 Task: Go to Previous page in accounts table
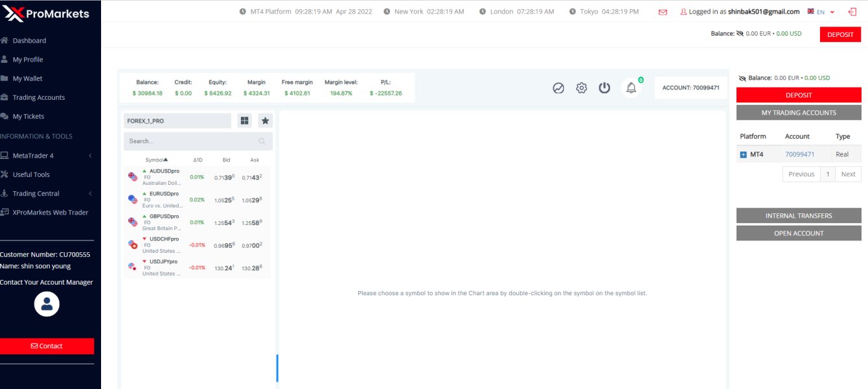point(801,174)
